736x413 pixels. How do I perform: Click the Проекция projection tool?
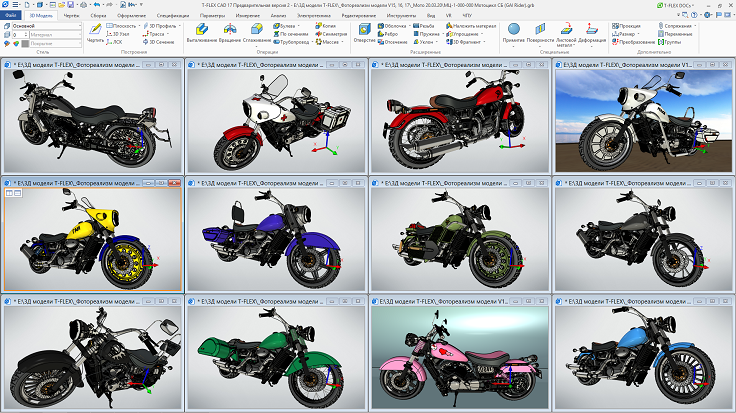(626, 26)
